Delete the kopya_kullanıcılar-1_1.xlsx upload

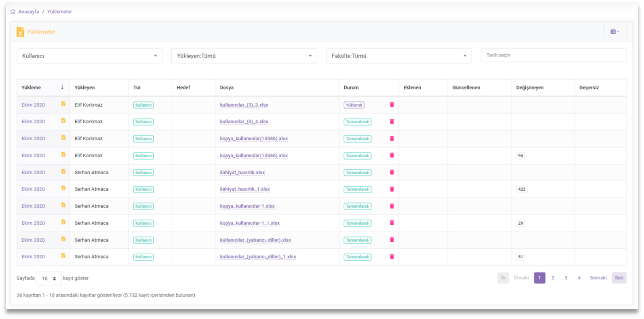pyautogui.click(x=392, y=223)
